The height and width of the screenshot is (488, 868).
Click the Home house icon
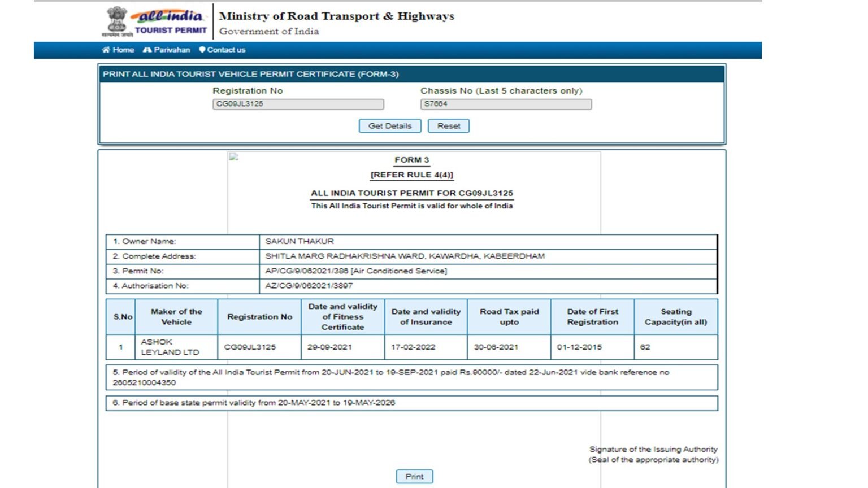coord(106,50)
